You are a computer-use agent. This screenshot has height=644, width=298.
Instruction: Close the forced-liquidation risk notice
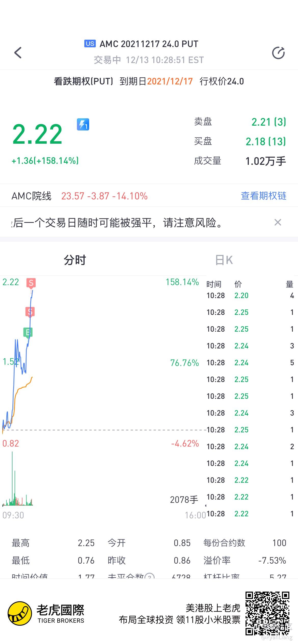[x=278, y=223]
